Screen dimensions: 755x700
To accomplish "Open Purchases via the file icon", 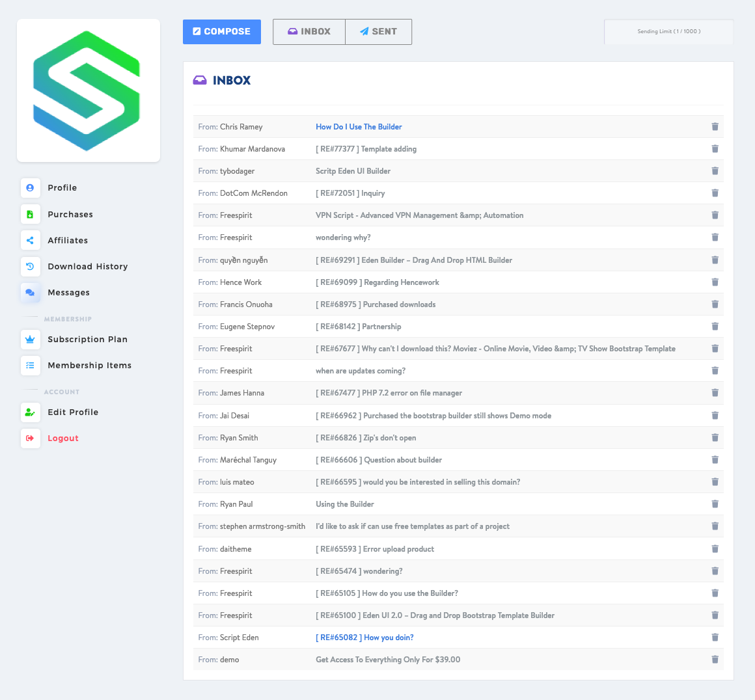I will pos(30,214).
